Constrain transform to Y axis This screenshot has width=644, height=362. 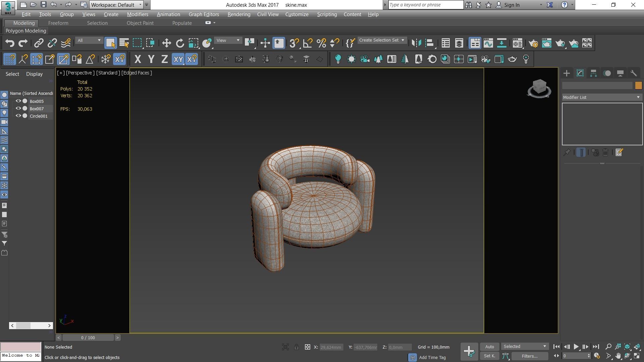151,59
